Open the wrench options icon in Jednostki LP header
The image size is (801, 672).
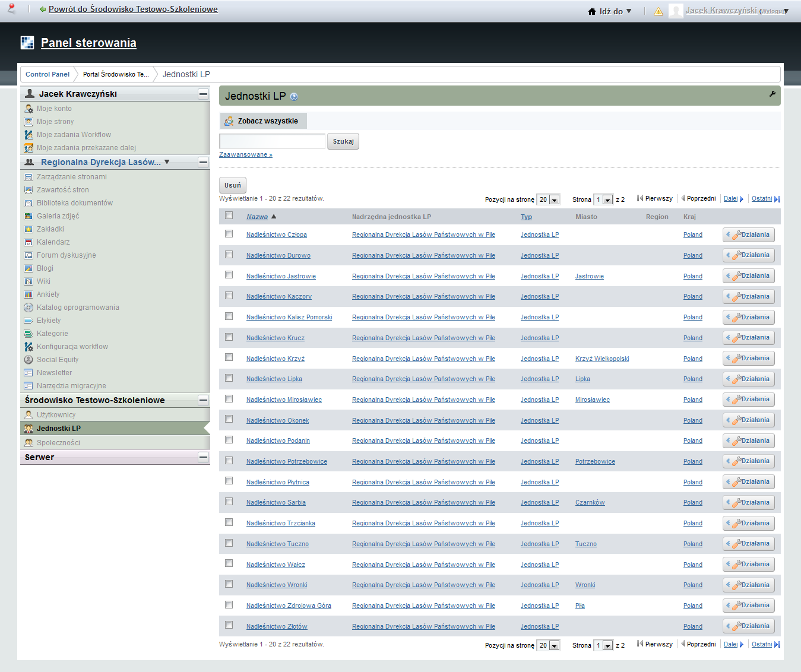tap(772, 94)
